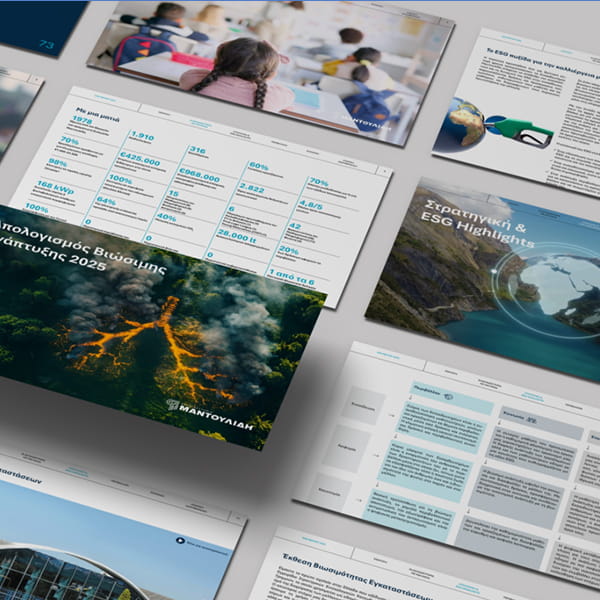Image resolution: width=600 pixels, height=600 pixels.
Task: Select the 'Περιβάλλον' column header box
Action: [452, 398]
